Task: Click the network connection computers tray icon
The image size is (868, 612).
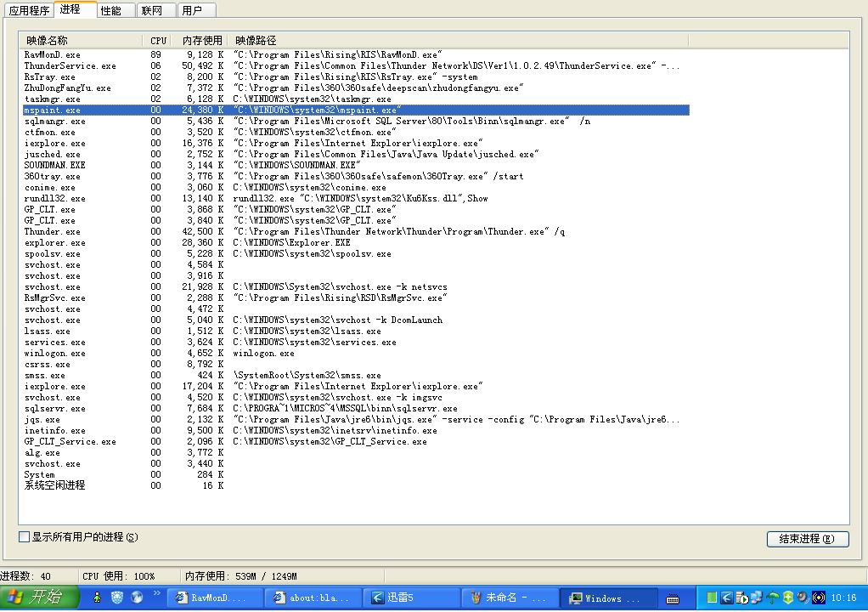Action: coord(757,597)
